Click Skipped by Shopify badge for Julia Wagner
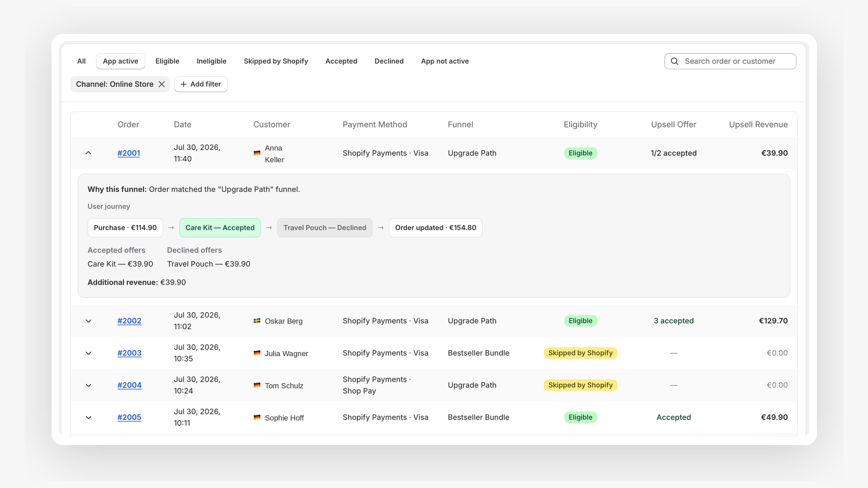868x488 pixels. tap(580, 353)
